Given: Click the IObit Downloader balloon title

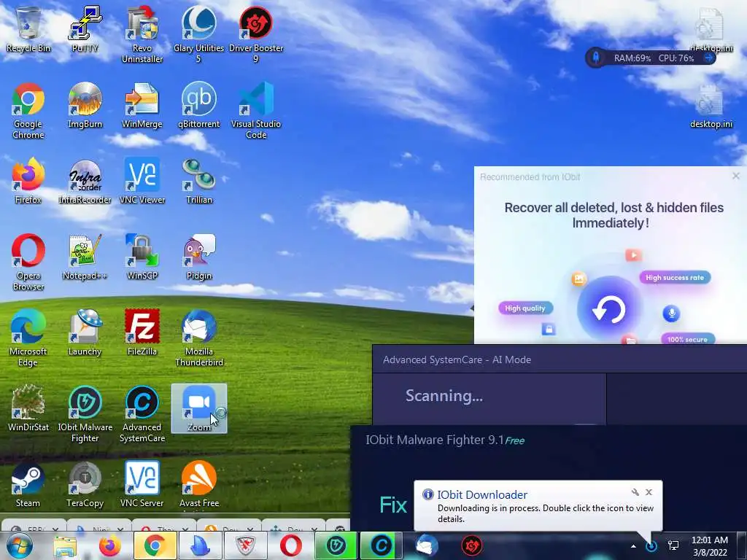Looking at the screenshot, I should [482, 495].
